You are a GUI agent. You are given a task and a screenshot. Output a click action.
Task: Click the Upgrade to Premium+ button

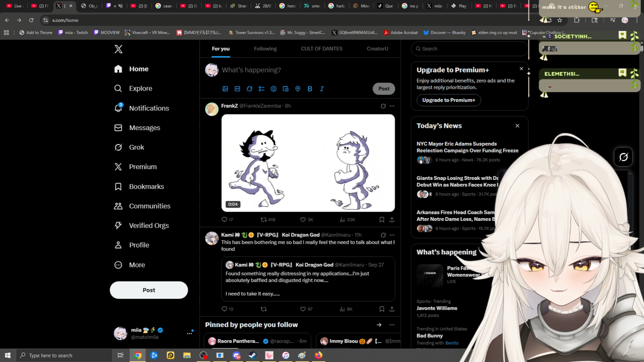tap(448, 100)
